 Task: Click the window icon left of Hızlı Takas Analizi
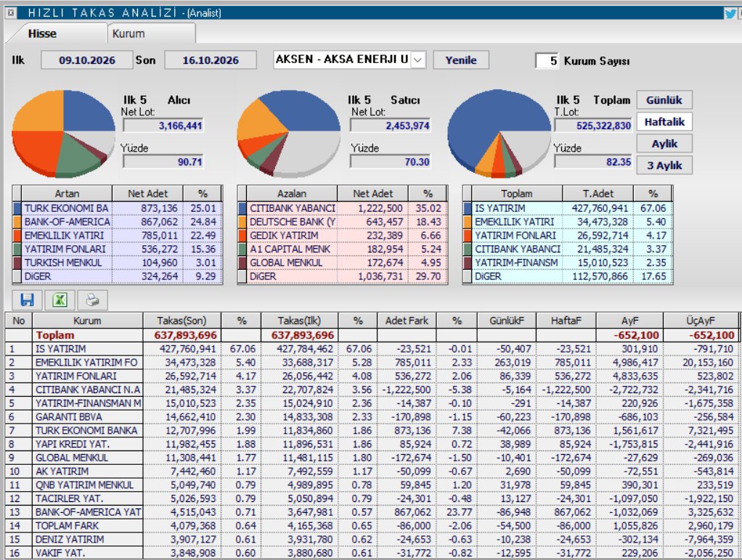click(x=10, y=13)
